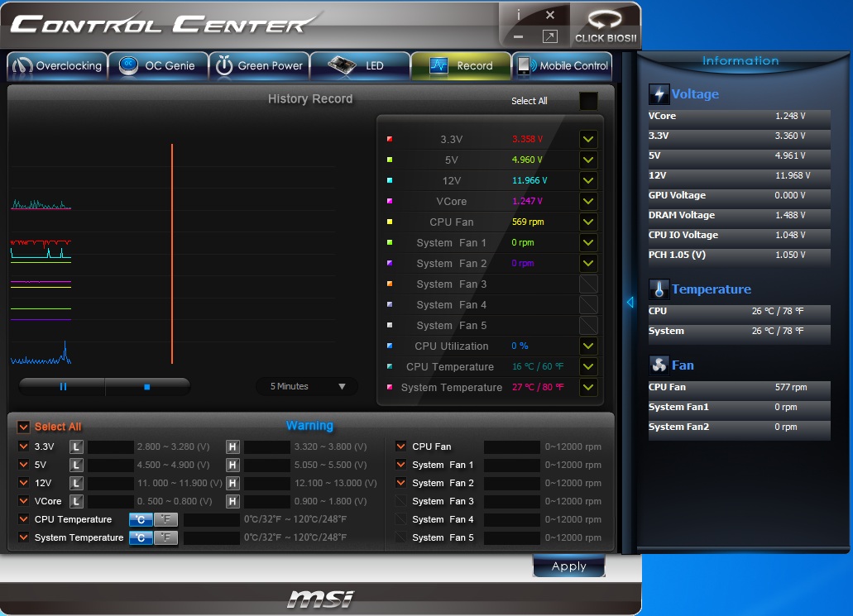Screen dimensions: 853x616
Task: Enable the System Fan 4 record checkbox
Action: [588, 304]
